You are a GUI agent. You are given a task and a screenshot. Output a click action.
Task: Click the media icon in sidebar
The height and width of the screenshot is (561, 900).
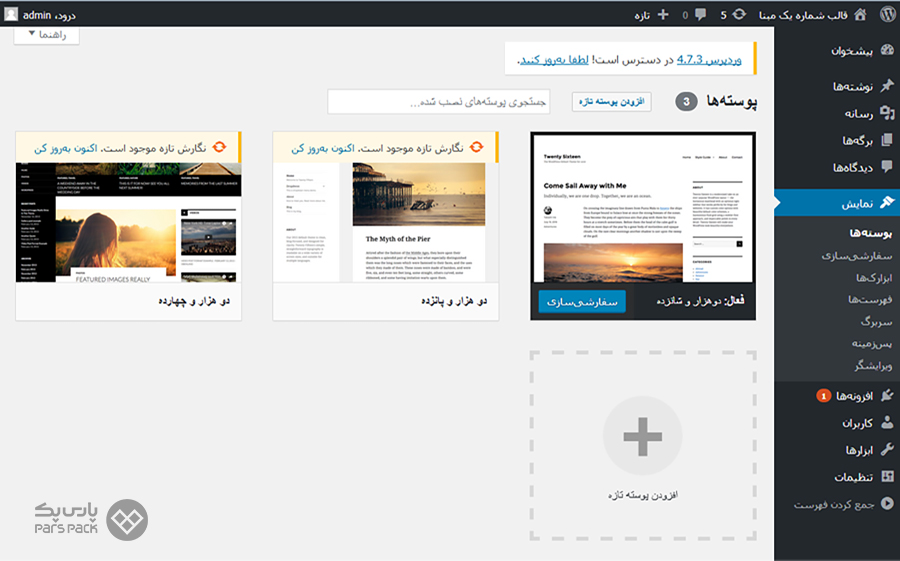[x=887, y=113]
